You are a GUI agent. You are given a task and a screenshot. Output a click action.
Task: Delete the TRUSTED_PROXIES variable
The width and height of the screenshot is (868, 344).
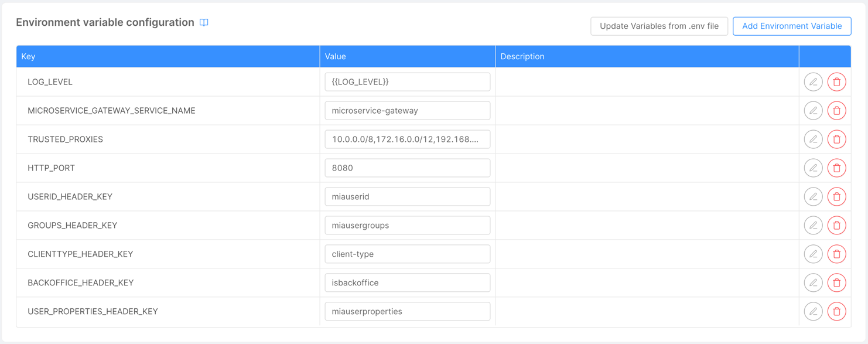836,139
